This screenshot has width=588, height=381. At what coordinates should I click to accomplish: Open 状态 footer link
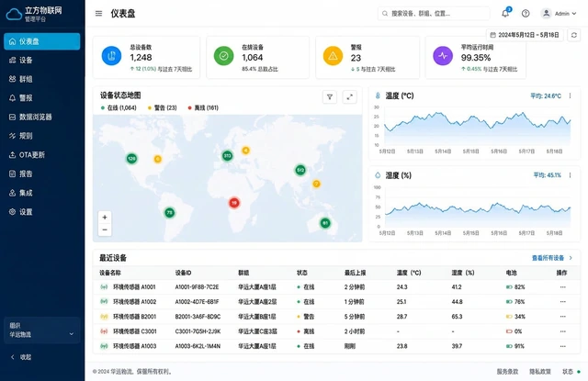[571, 372]
